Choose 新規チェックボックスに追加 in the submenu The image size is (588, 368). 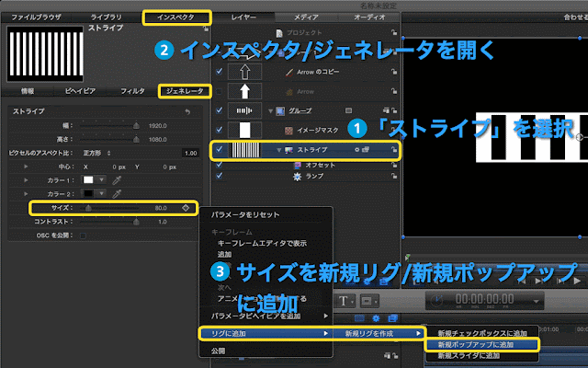(482, 333)
